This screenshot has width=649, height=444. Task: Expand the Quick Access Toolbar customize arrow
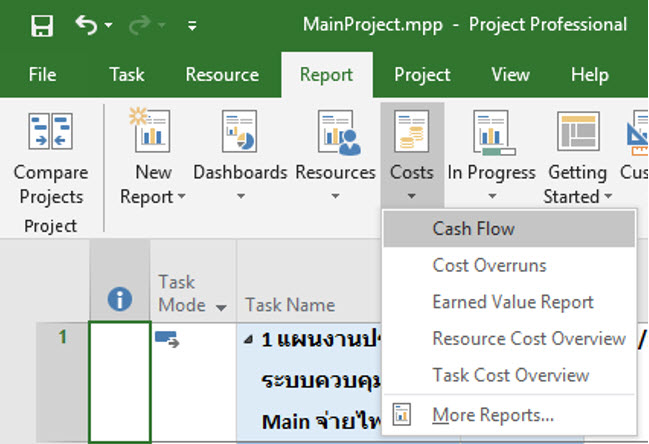[191, 25]
